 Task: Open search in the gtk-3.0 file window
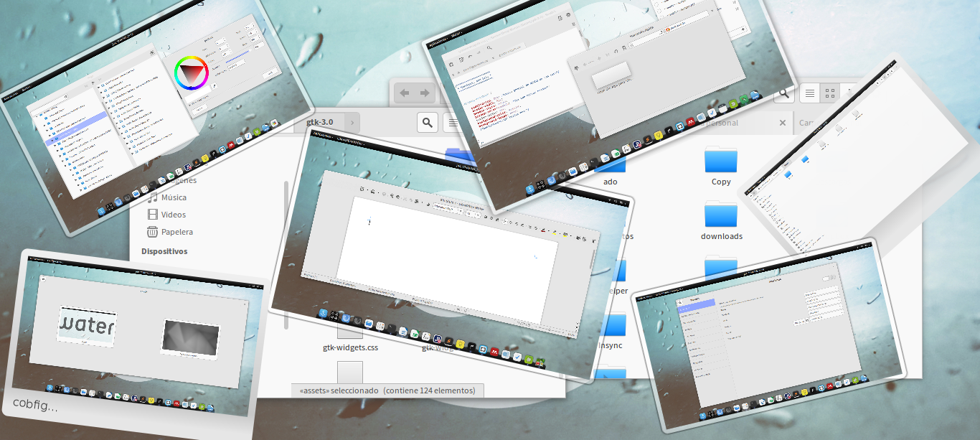tap(428, 123)
